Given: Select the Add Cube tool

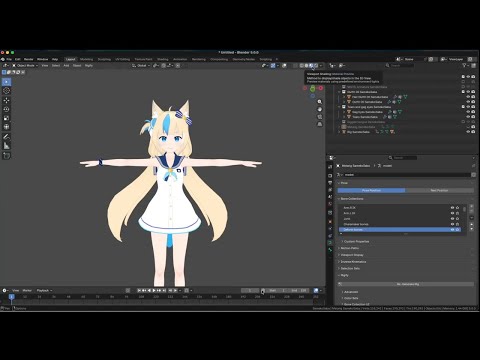Looking at the screenshot, I should point(6,155).
